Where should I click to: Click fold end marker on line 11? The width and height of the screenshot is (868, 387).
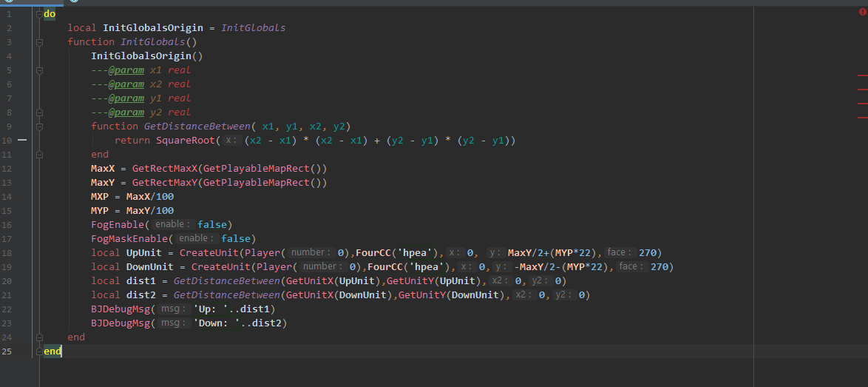point(39,155)
